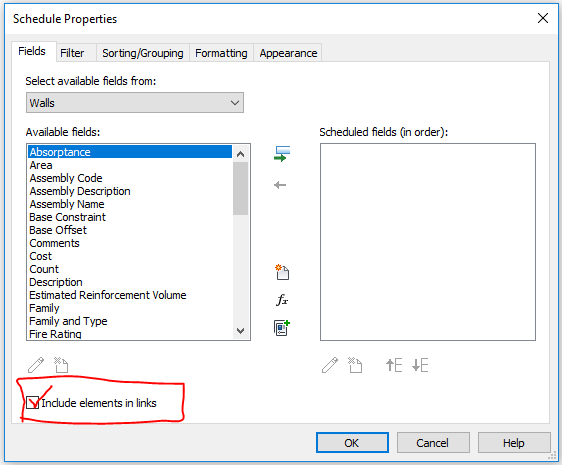Click the Add parameter green arrow icon

[x=282, y=153]
